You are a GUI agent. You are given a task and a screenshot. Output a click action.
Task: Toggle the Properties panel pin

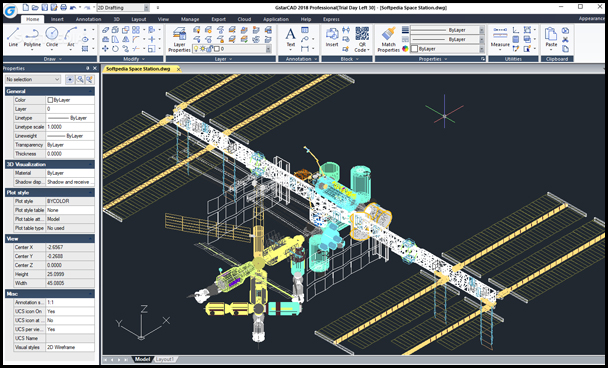88,68
